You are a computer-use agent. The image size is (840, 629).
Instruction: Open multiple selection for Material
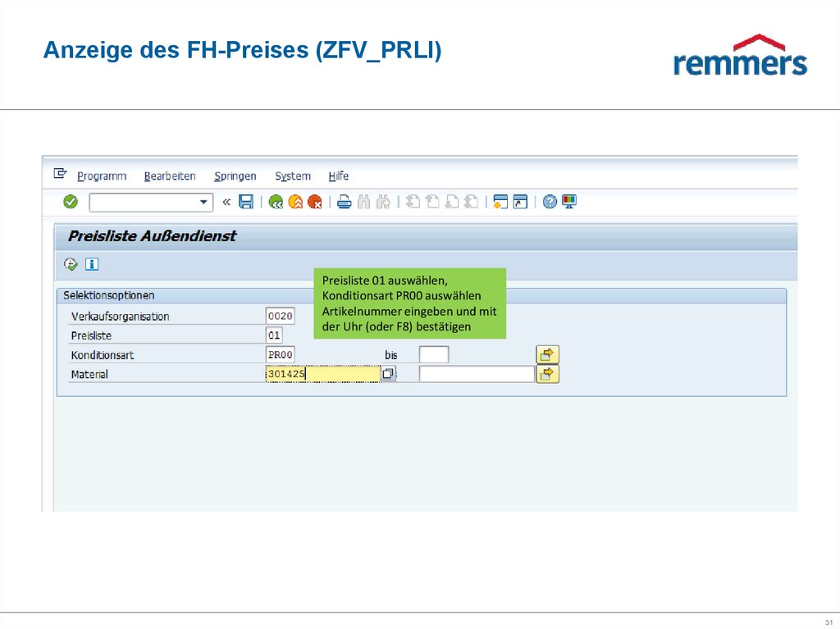[x=546, y=373]
